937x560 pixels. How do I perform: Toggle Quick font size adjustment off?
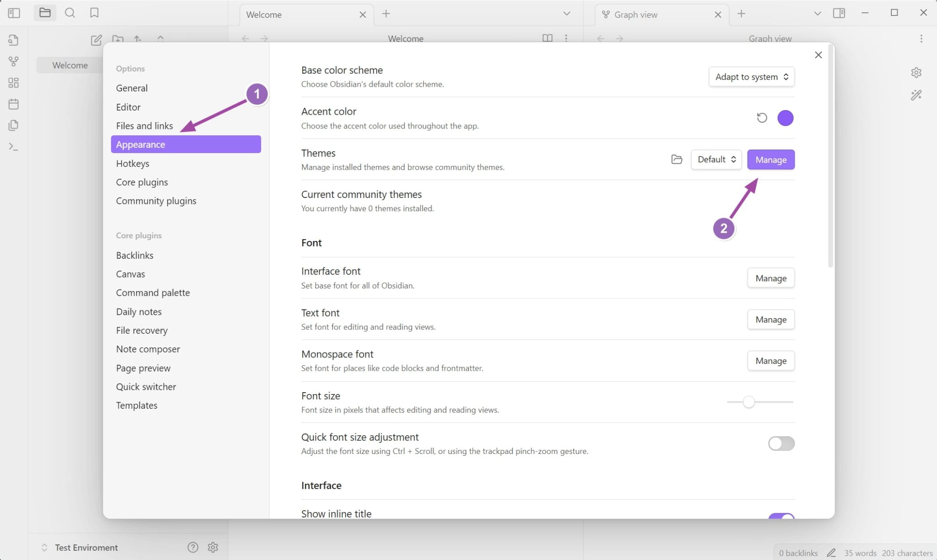point(781,443)
